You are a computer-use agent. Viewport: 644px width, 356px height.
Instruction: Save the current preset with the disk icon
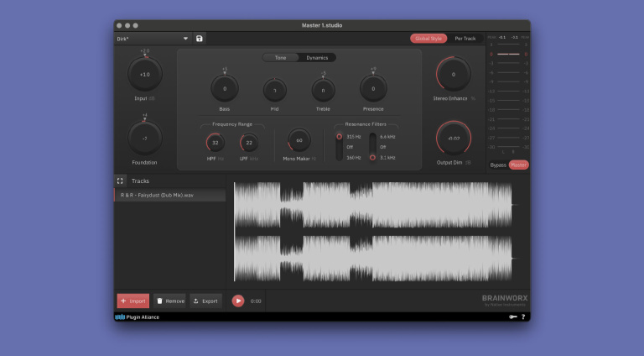[x=200, y=39]
